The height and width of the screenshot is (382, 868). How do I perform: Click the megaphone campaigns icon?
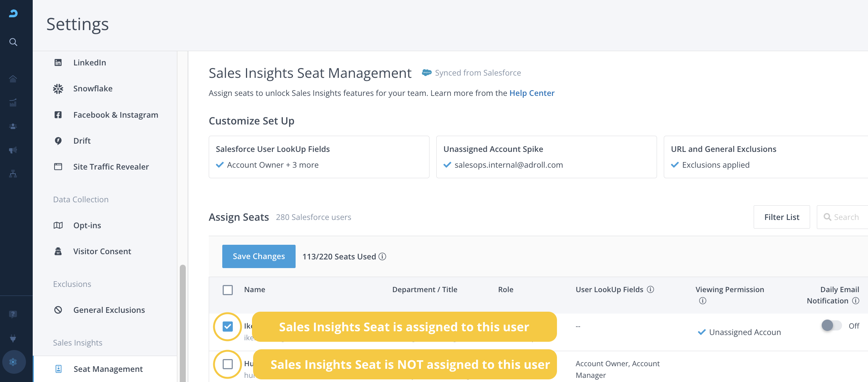click(13, 150)
